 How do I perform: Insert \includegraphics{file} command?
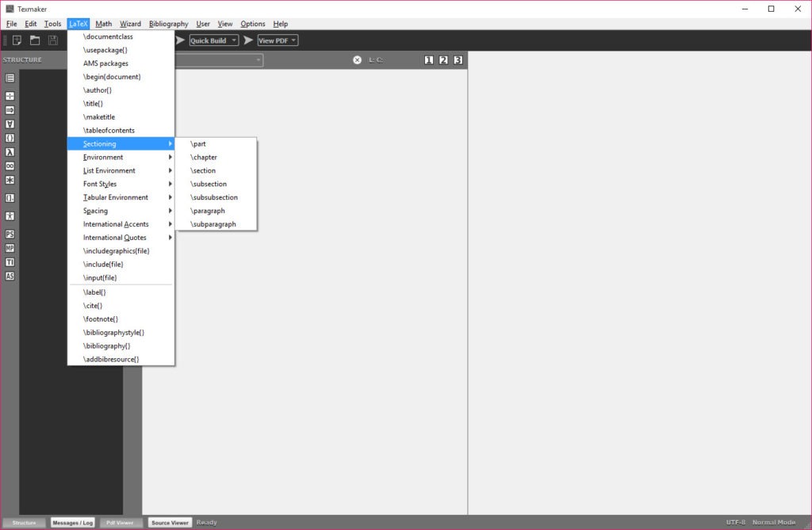click(121, 251)
